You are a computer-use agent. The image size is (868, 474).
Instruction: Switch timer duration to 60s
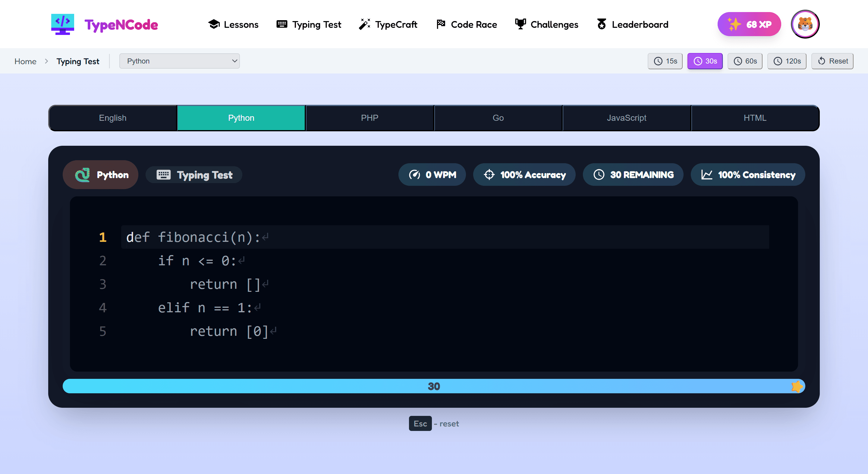745,61
